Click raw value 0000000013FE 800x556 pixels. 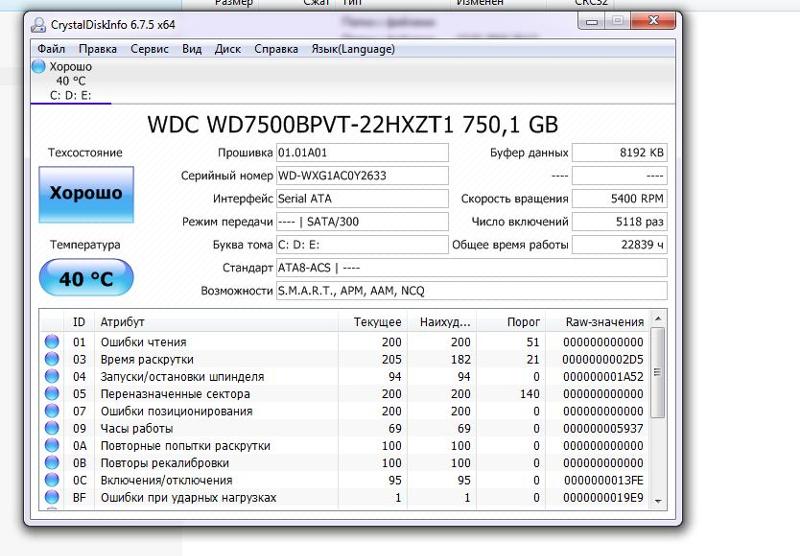(x=603, y=480)
